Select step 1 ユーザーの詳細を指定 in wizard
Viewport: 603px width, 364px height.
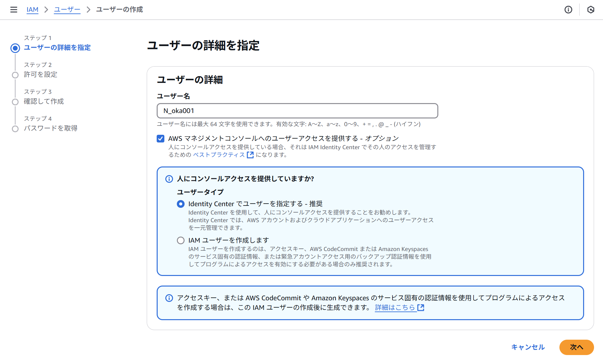pos(57,48)
